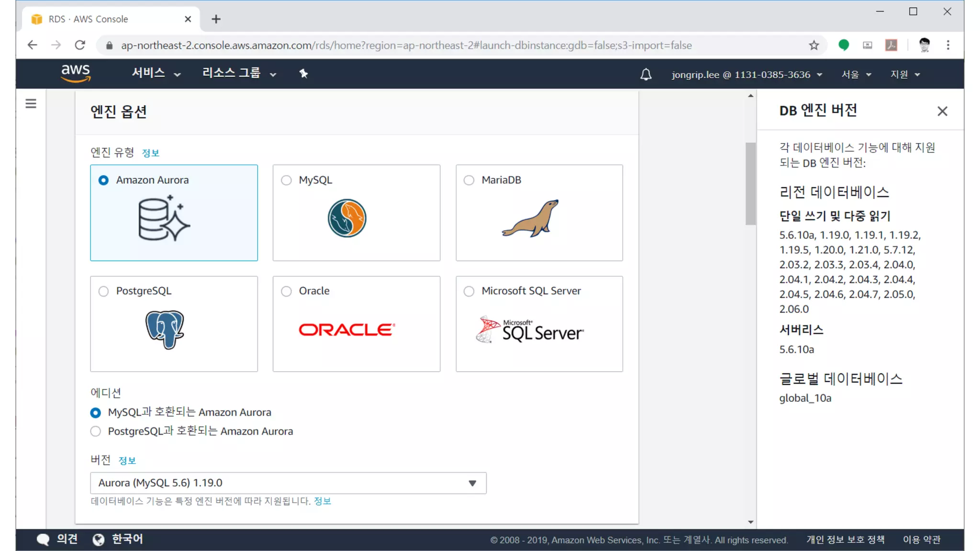
Task: Click the Microsoft SQL Server logo
Action: pos(530,330)
